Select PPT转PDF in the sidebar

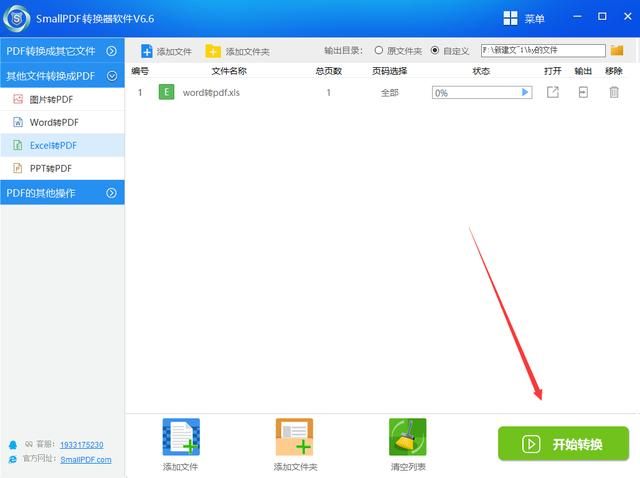[62, 168]
